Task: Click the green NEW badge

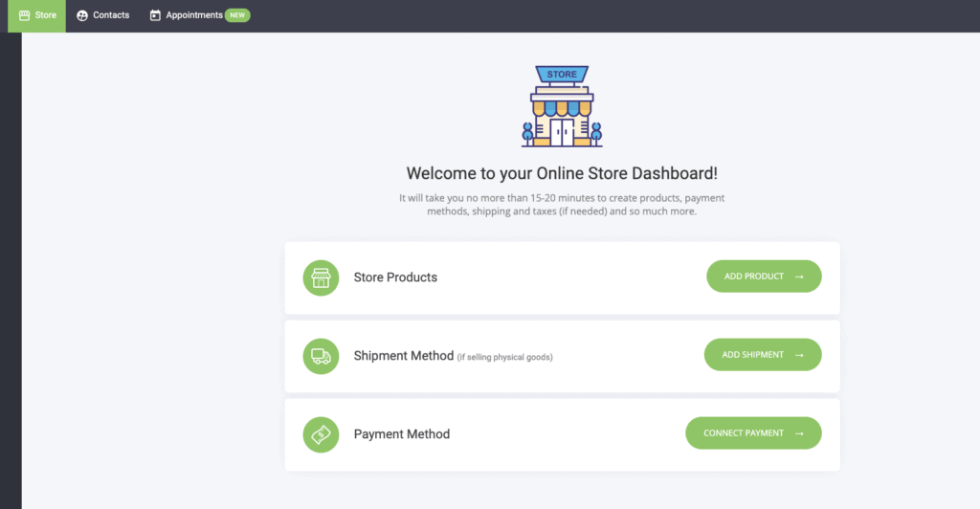Action: 237,15
